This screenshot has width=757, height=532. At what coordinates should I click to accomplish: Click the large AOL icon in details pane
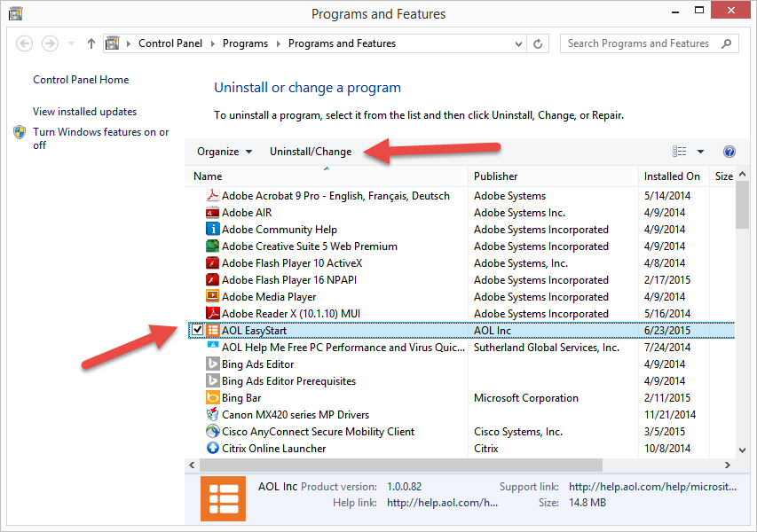click(223, 498)
